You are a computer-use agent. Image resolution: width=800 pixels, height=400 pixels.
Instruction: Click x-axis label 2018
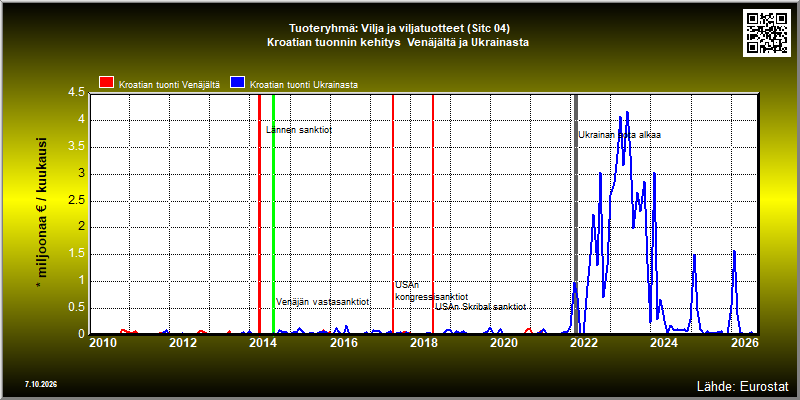[423, 342]
